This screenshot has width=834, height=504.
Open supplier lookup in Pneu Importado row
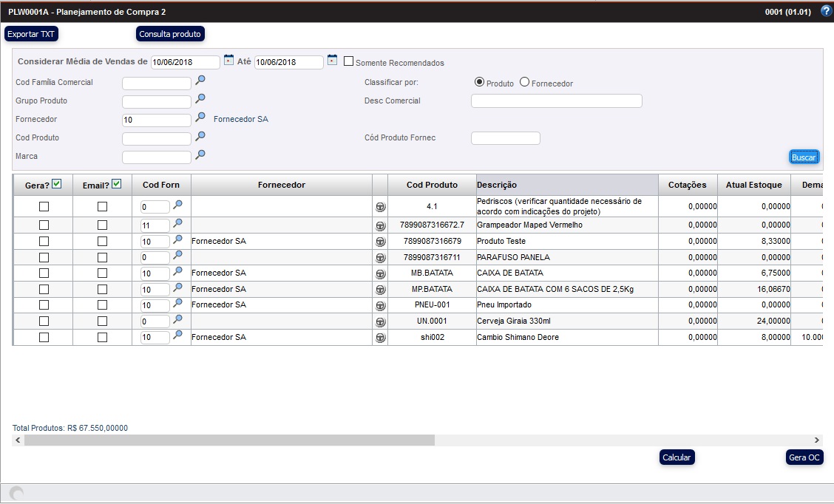click(x=177, y=304)
